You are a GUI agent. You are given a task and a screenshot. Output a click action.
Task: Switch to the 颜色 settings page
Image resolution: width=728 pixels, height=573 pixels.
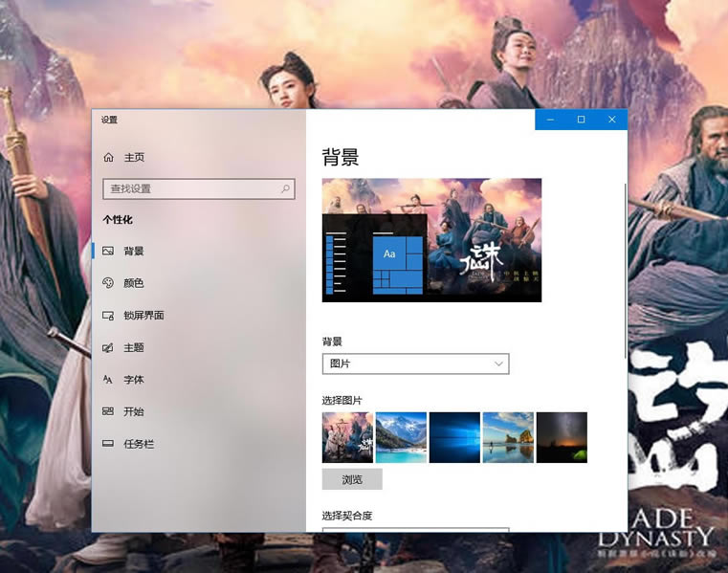pos(134,283)
